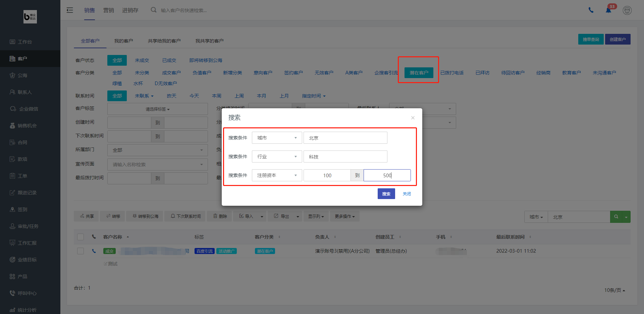Open 公海 in the sidebar
644x314 pixels.
click(30, 75)
